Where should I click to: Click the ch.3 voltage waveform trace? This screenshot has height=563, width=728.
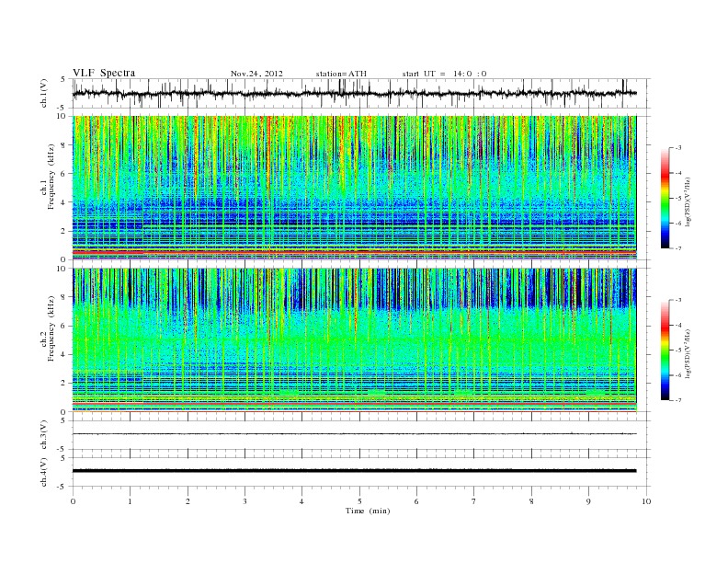[x=354, y=434]
